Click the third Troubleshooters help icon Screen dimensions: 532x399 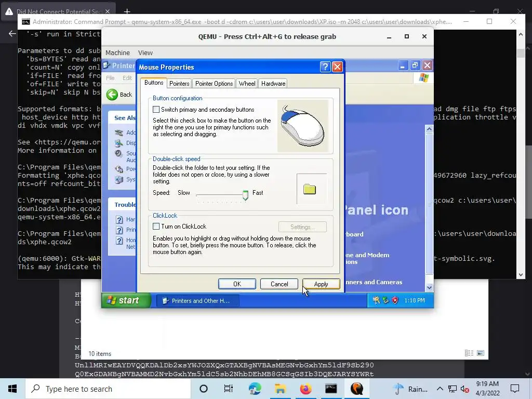(x=119, y=241)
